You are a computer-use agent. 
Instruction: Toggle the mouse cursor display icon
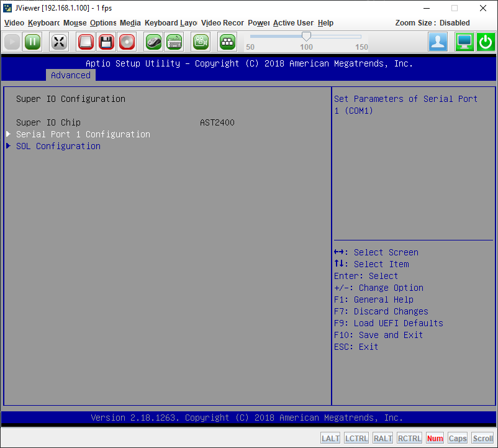pos(153,42)
